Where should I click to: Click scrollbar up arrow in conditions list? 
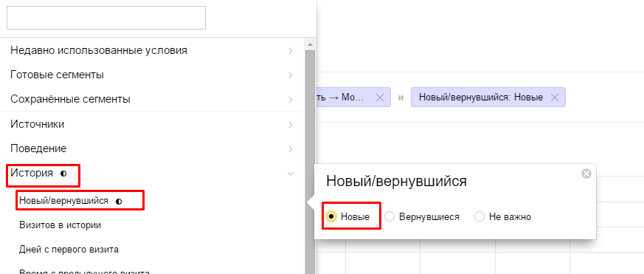pyautogui.click(x=310, y=44)
